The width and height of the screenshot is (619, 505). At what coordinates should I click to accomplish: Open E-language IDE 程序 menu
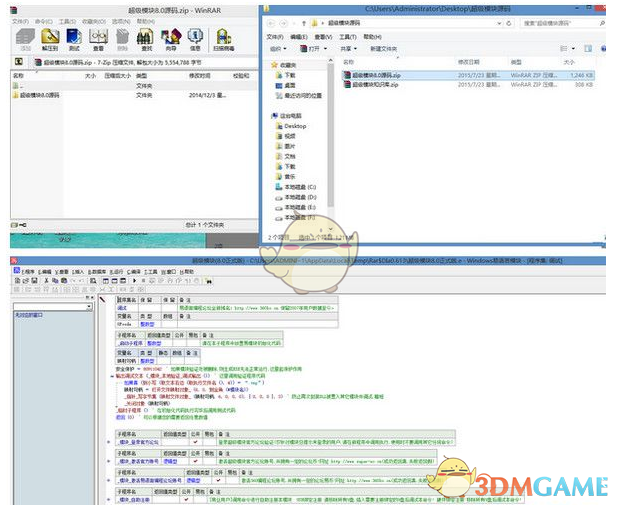point(28,272)
